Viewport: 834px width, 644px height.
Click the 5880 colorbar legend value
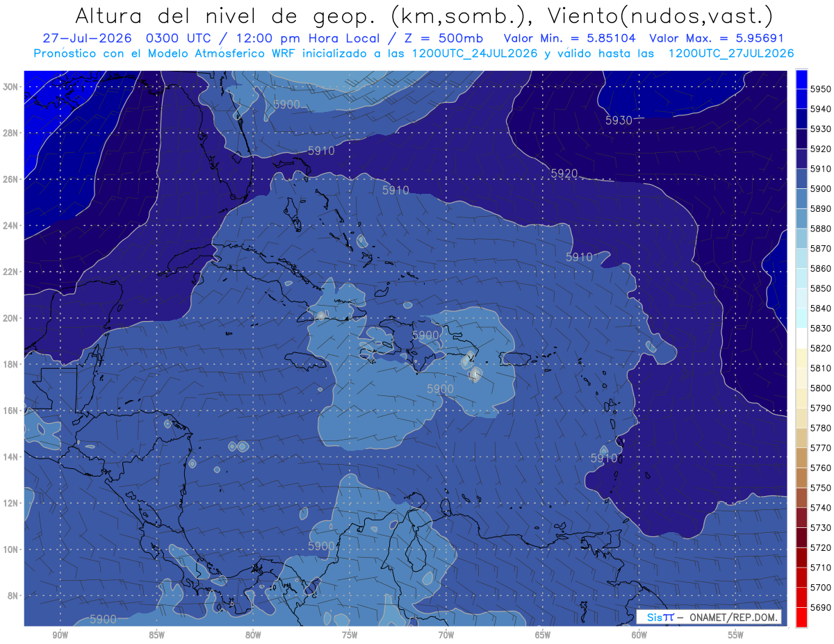820,229
